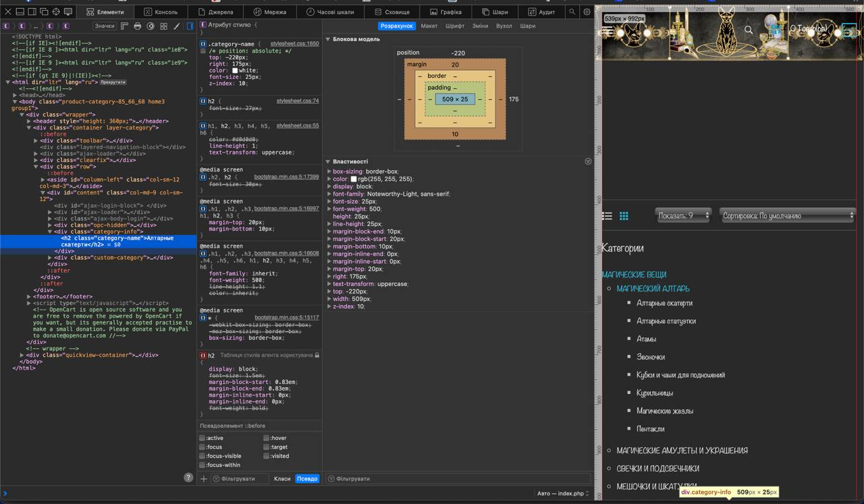Tick the :focus-within checkbox

click(202, 465)
